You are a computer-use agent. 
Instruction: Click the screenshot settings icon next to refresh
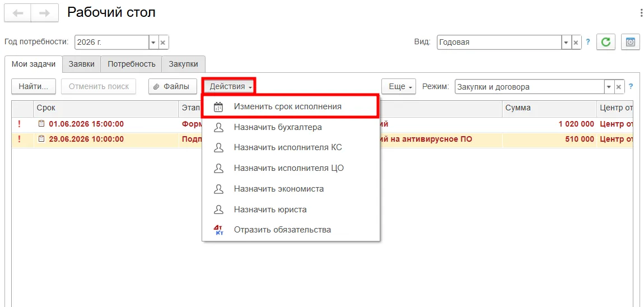pyautogui.click(x=631, y=42)
